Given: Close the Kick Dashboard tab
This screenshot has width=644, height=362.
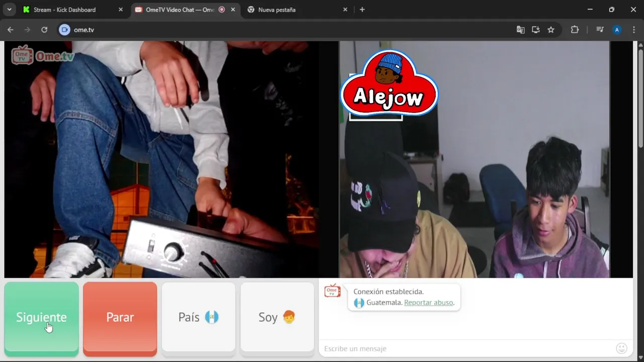Looking at the screenshot, I should [120, 10].
